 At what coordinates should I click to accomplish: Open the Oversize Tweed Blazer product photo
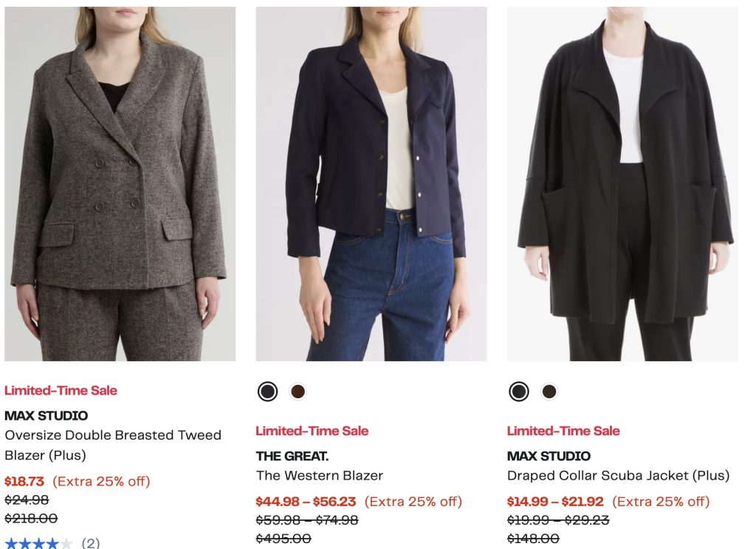120,184
